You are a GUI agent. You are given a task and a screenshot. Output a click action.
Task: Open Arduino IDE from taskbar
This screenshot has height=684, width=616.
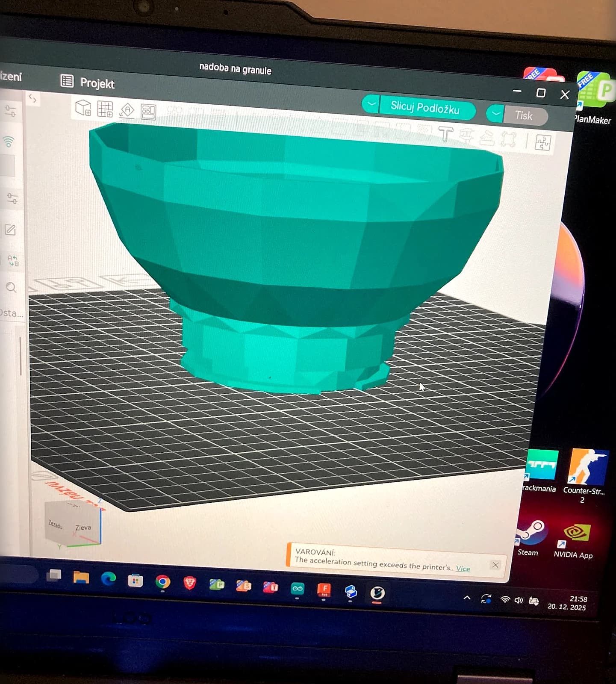297,589
